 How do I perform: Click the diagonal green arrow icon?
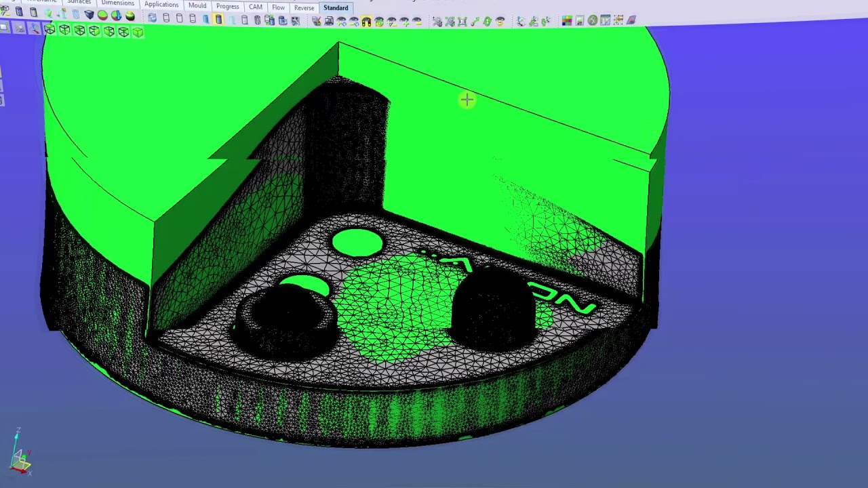click(x=475, y=21)
